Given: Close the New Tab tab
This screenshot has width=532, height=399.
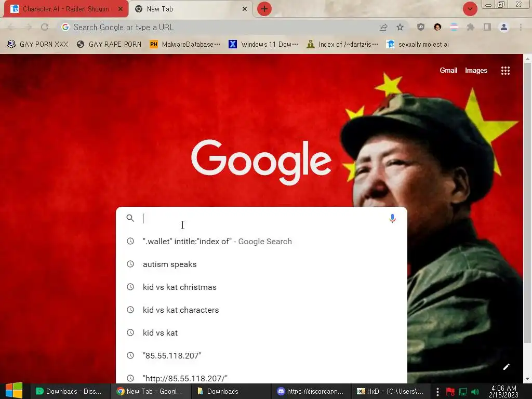Looking at the screenshot, I should 245,9.
